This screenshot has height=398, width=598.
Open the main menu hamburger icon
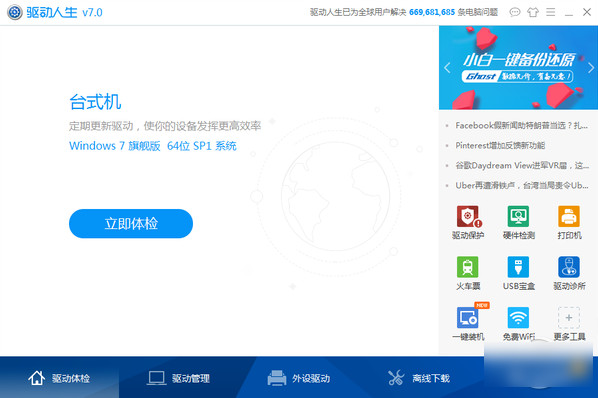pos(550,12)
